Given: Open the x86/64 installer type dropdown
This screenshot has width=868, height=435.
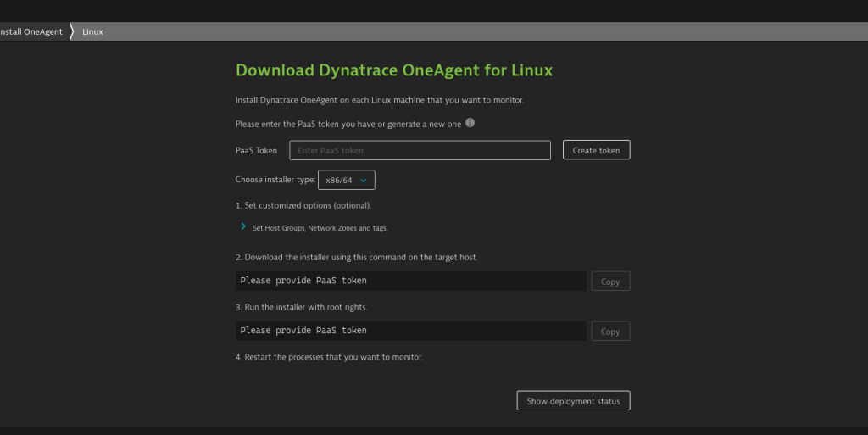Looking at the screenshot, I should (x=347, y=180).
